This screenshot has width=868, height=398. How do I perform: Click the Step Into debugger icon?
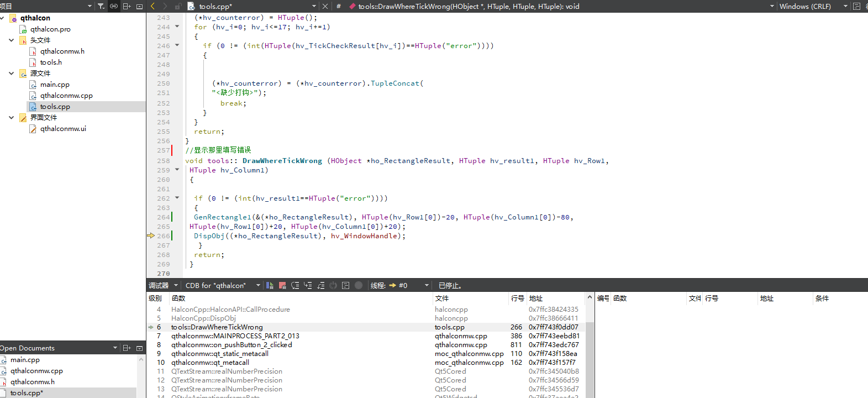pos(308,285)
